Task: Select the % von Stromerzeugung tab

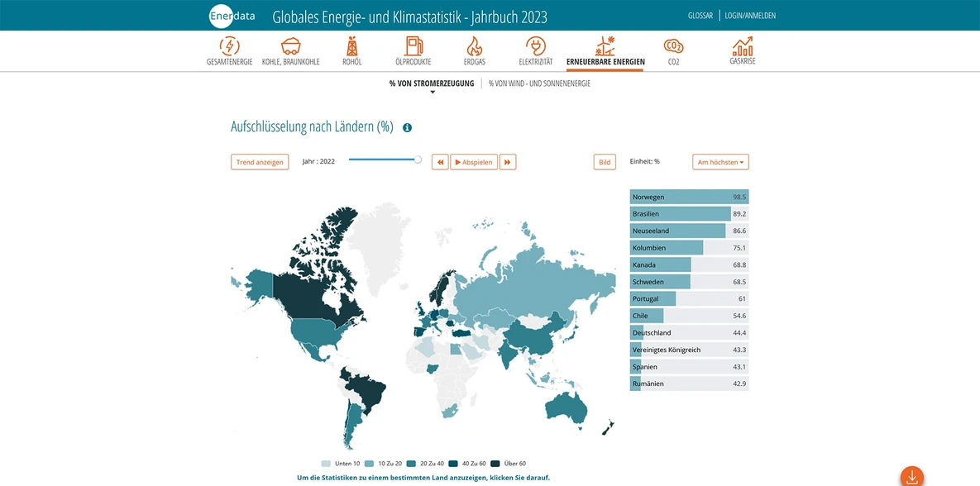Action: [x=432, y=83]
